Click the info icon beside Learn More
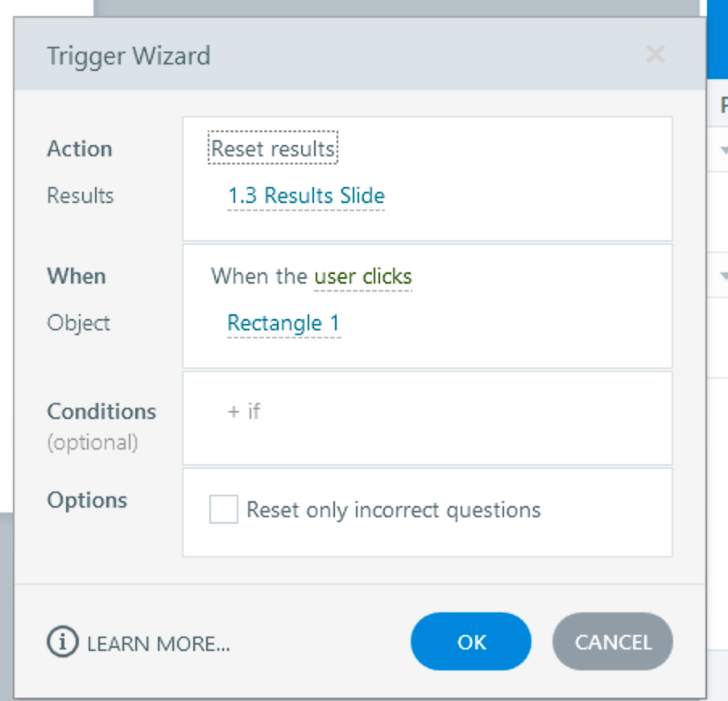This screenshot has width=728, height=701. [63, 642]
